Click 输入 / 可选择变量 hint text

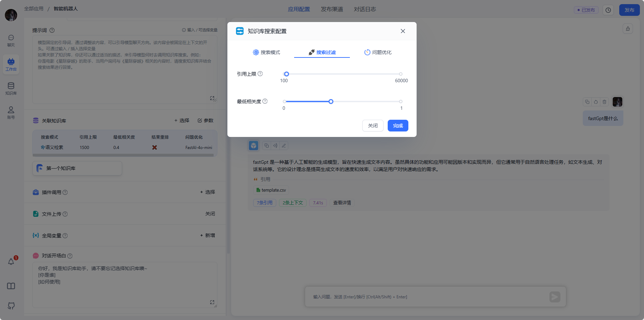tap(200, 30)
